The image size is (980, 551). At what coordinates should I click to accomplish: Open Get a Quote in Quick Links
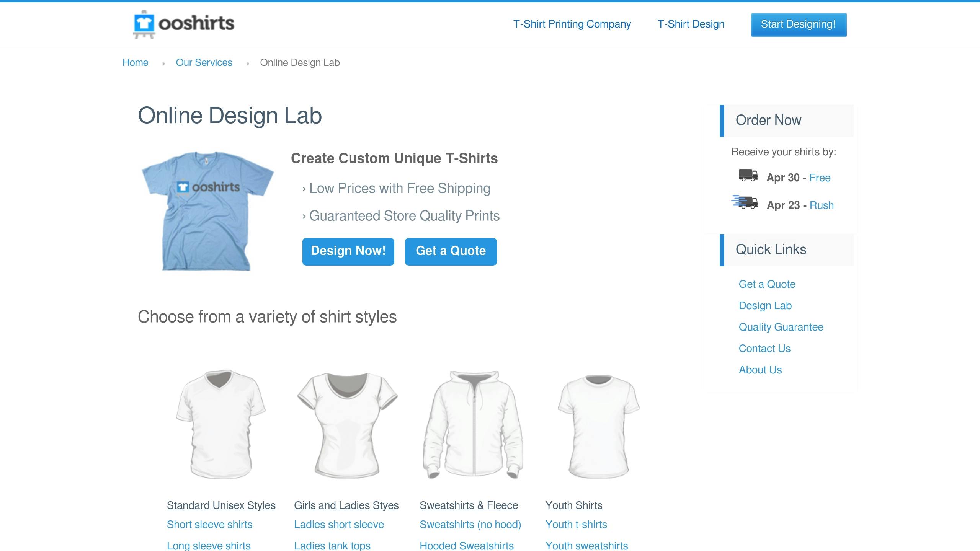(x=767, y=284)
